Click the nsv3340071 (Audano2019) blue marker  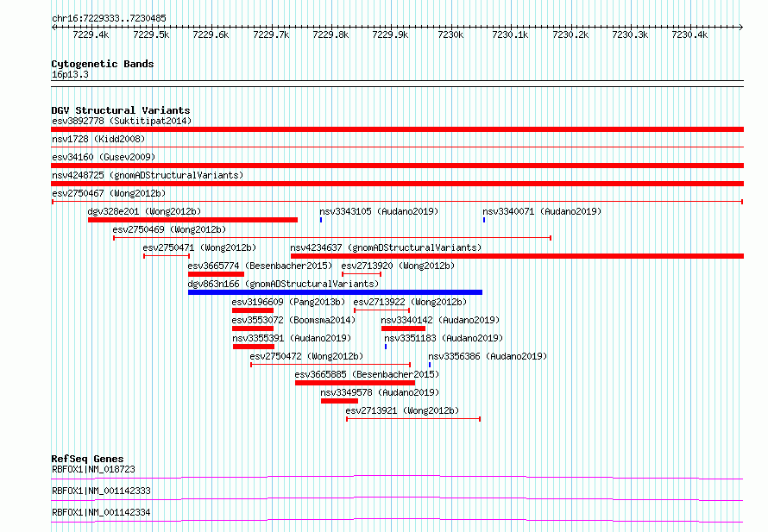[484, 220]
